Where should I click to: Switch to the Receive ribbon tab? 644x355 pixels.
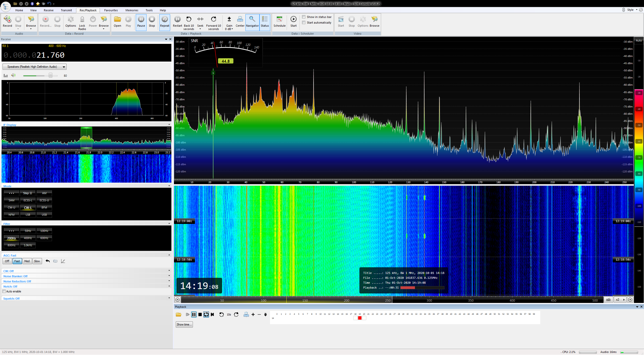[x=48, y=10]
